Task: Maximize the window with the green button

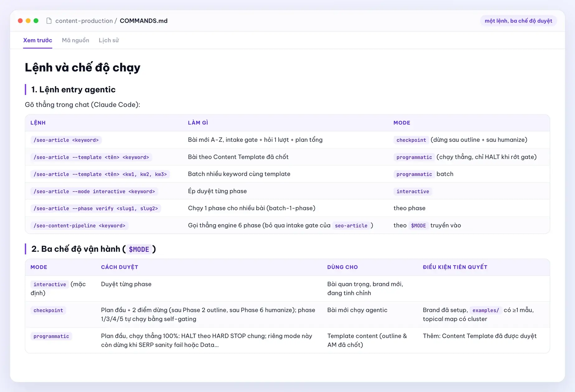Action: 36,21
